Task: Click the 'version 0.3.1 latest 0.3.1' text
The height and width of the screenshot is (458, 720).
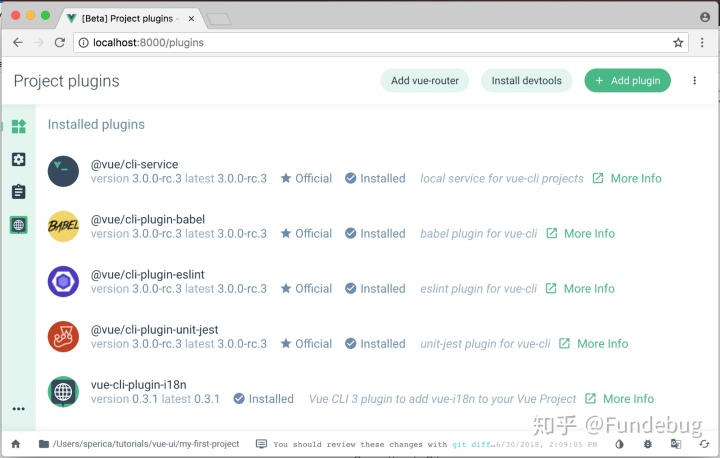Action: (x=155, y=399)
